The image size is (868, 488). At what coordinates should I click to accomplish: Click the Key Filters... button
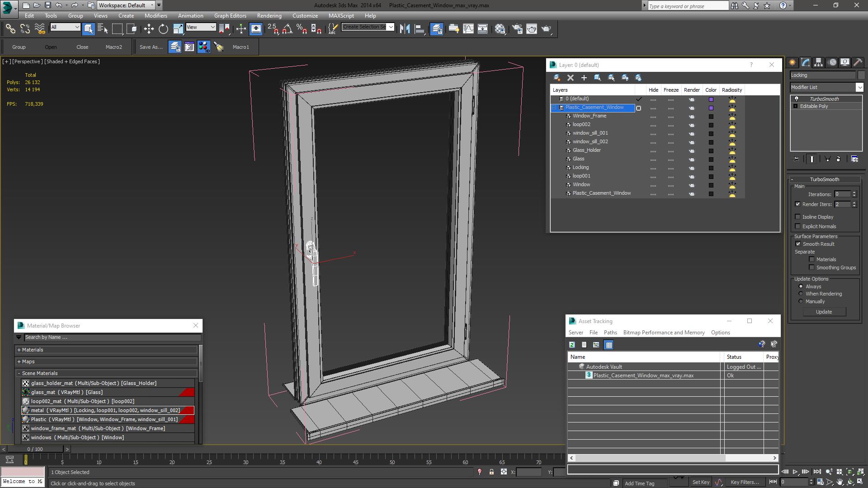(745, 482)
